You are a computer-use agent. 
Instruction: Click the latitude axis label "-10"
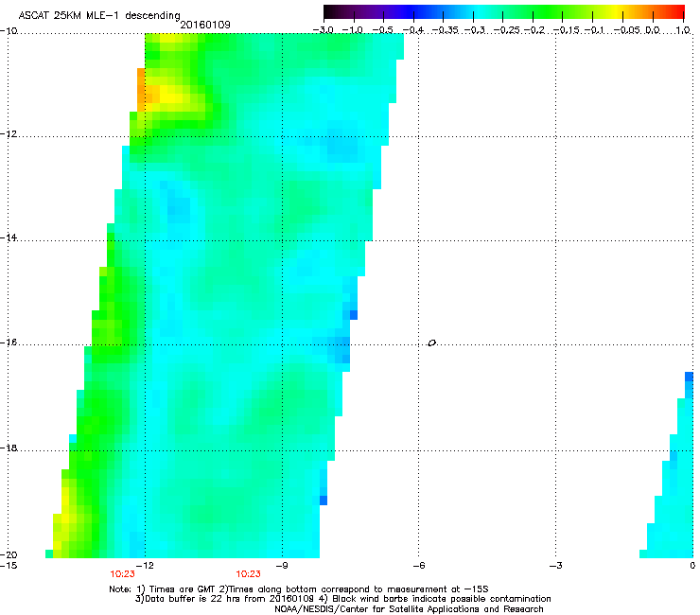point(9,30)
